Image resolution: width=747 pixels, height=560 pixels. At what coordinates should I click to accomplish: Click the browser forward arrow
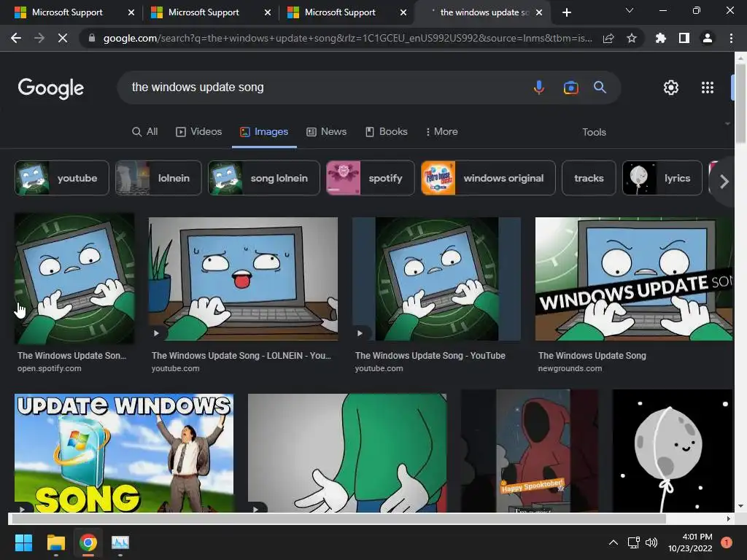(x=39, y=38)
